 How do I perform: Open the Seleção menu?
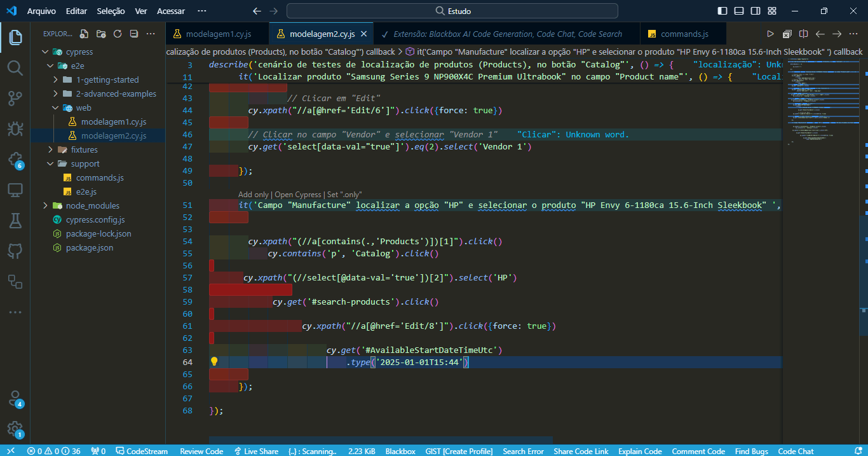click(x=111, y=11)
